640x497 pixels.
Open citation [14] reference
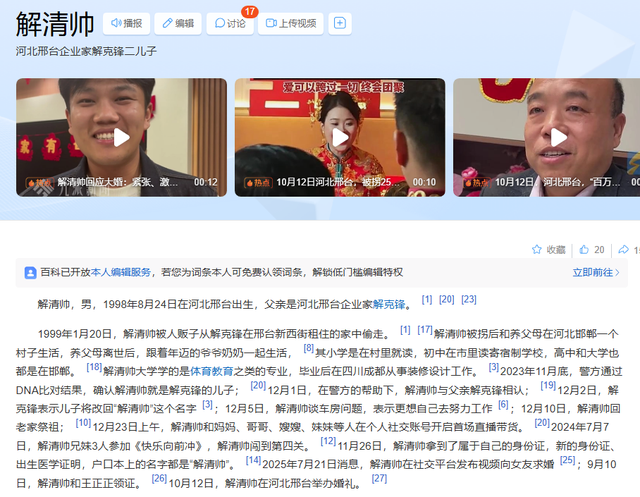click(253, 460)
